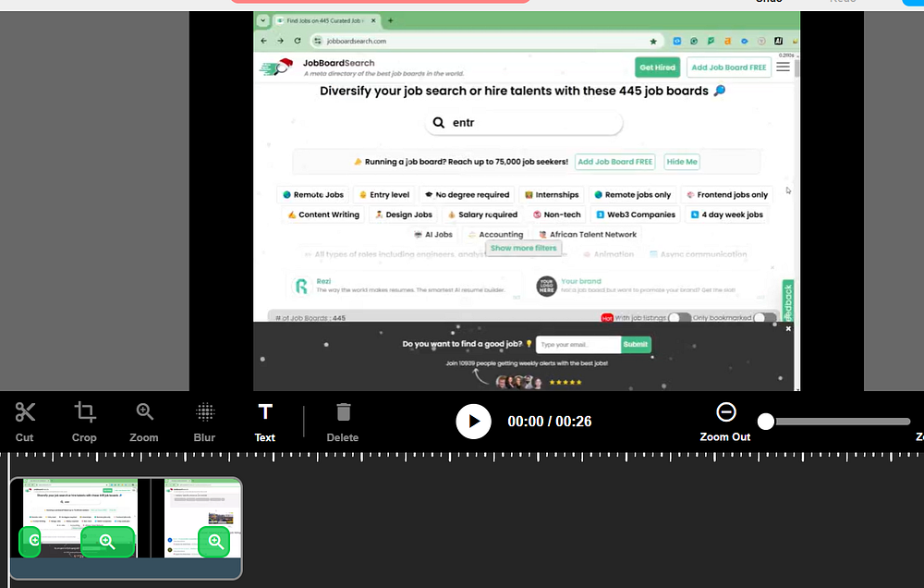The height and width of the screenshot is (588, 924).
Task: Click the black 'AI' extension icon
Action: click(778, 42)
